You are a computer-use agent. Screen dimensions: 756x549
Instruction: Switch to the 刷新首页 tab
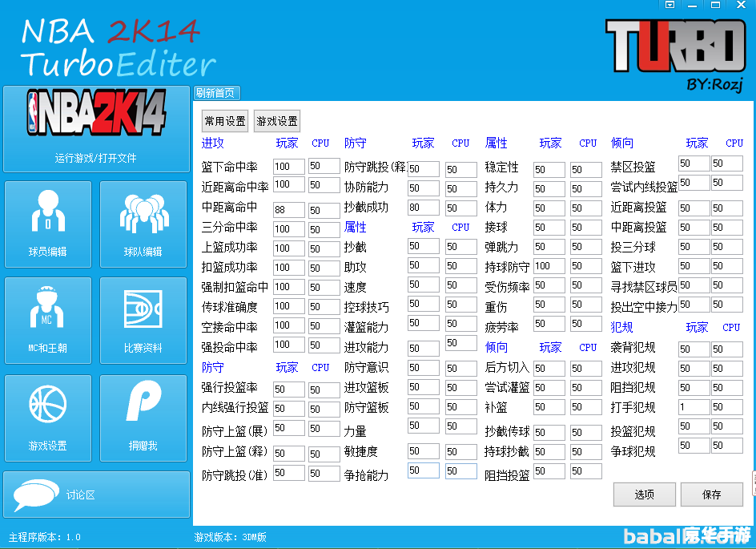tap(216, 93)
